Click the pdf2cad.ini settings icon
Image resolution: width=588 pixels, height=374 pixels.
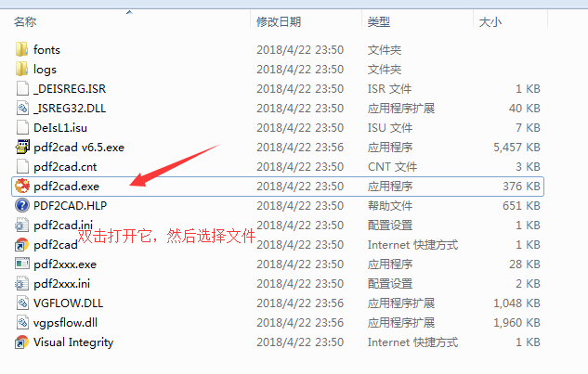click(21, 225)
